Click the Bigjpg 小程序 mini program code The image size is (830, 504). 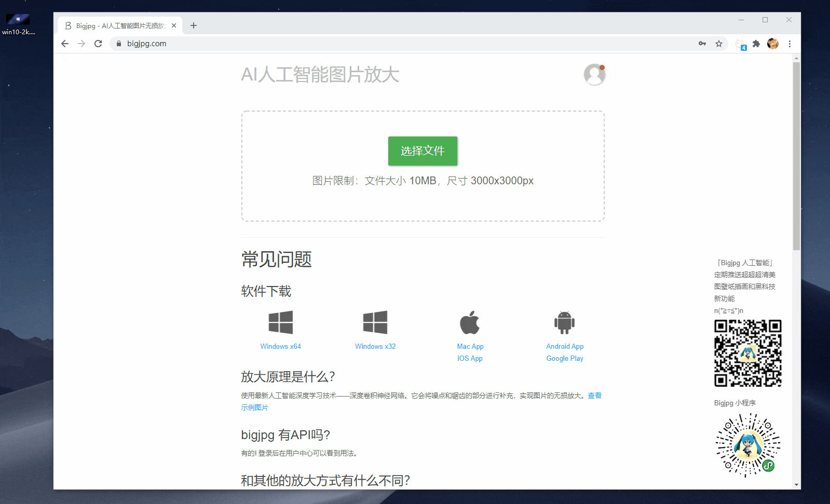[x=747, y=445]
